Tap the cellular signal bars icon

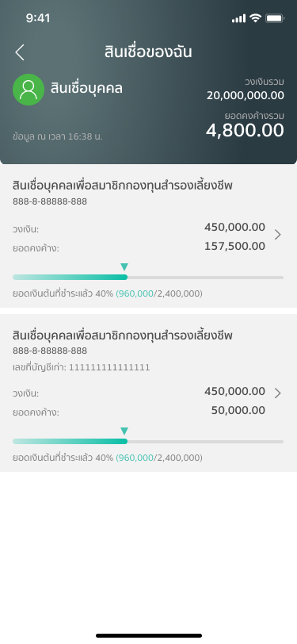[238, 18]
